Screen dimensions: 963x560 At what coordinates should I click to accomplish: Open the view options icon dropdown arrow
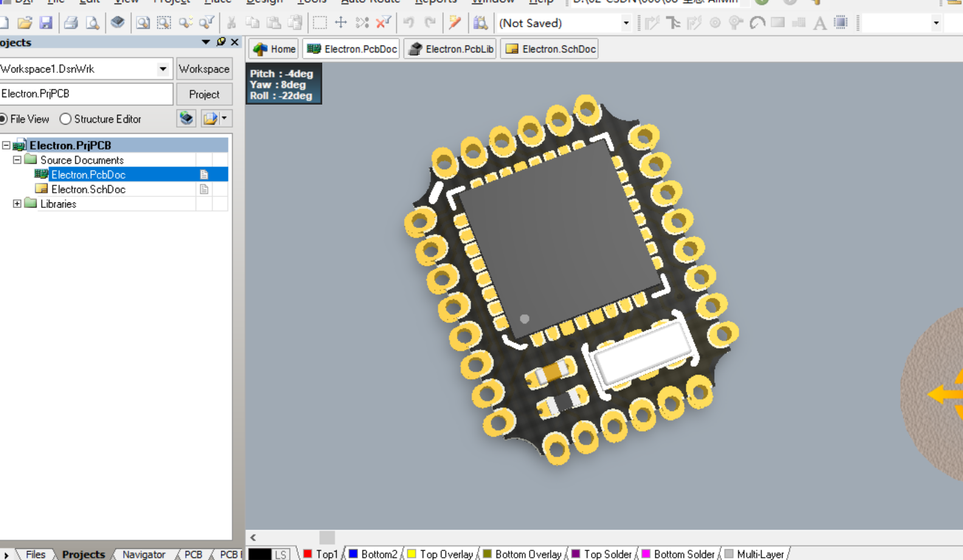(x=224, y=118)
